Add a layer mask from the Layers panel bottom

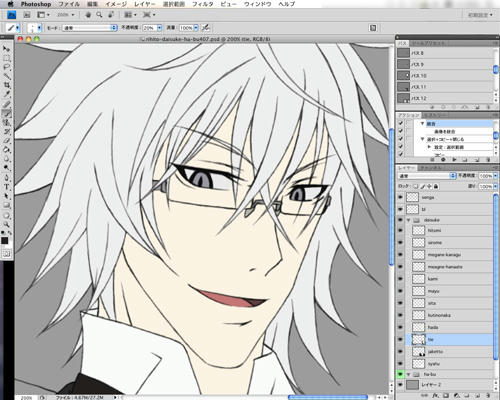(446, 395)
